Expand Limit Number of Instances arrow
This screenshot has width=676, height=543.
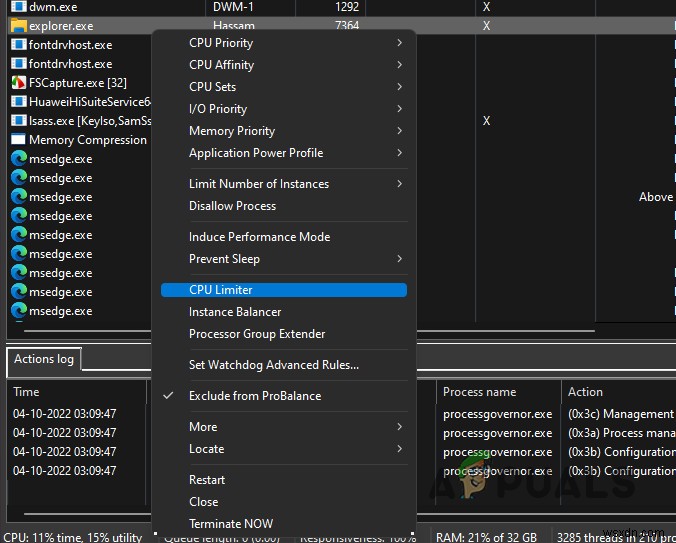[x=399, y=184]
